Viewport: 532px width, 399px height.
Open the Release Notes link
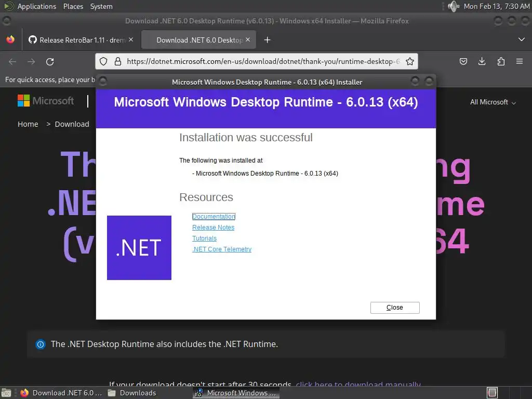[213, 228]
